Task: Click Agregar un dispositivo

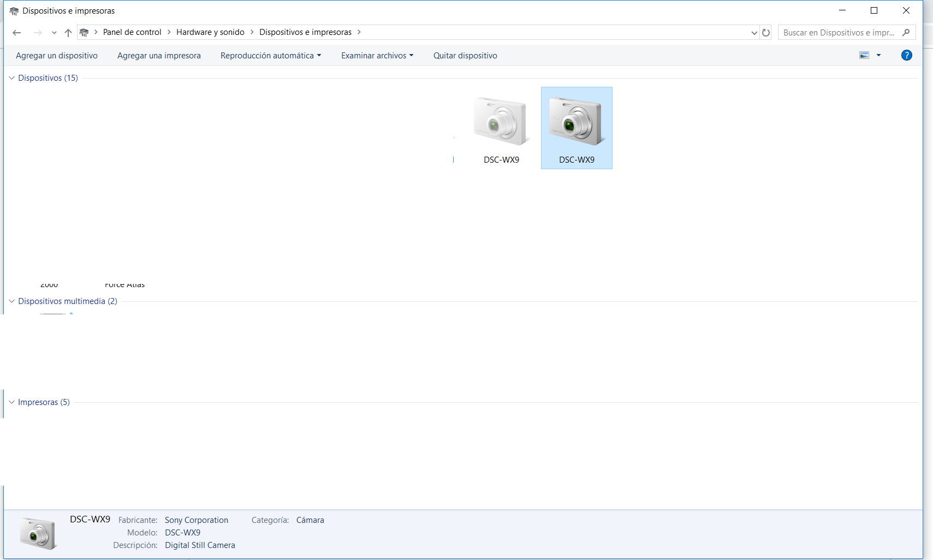Action: point(57,56)
